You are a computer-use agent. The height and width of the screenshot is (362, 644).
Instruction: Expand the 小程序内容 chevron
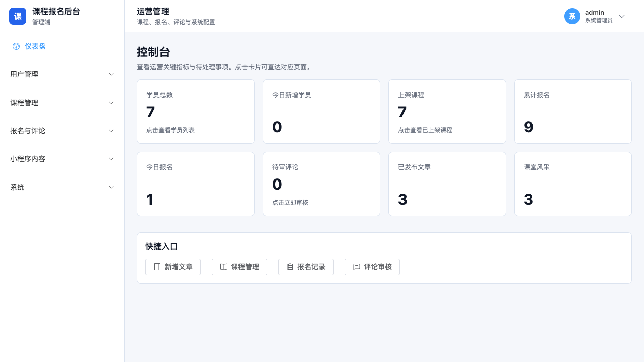tap(111, 159)
